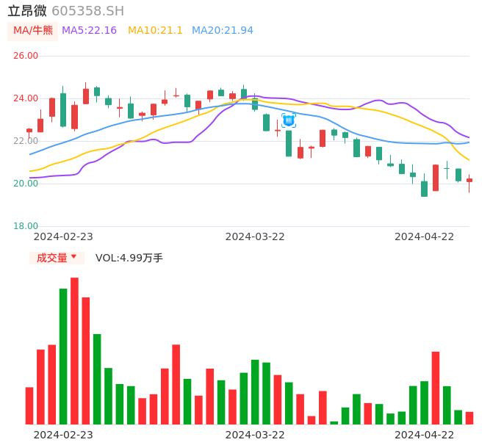Click the 2024-04-22 date under volume chart
The image size is (504, 445).
tap(425, 435)
